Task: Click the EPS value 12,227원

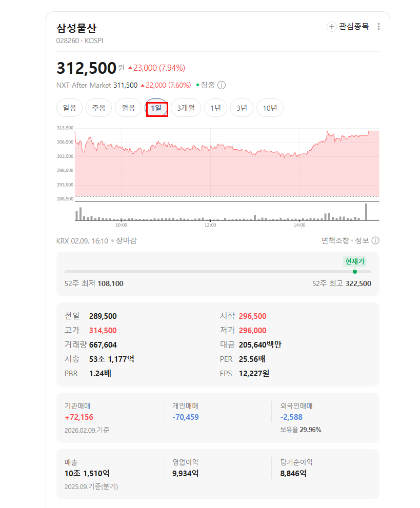Action: [254, 374]
